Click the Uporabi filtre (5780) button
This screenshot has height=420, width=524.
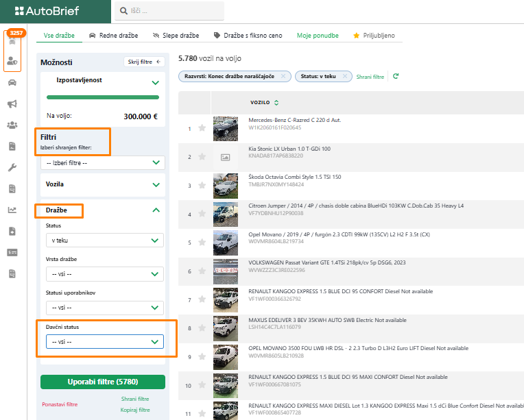point(103,382)
